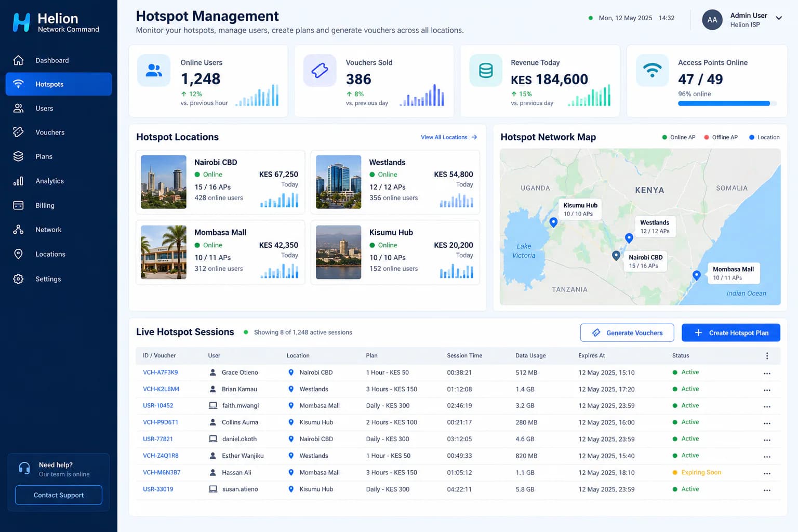
Task: Open row actions for VCH-M6N3B7
Action: (x=767, y=473)
